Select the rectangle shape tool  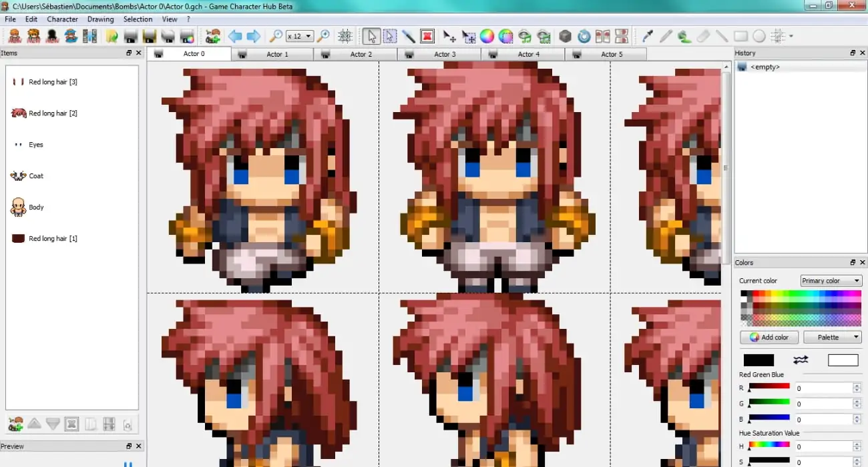pyautogui.click(x=740, y=36)
